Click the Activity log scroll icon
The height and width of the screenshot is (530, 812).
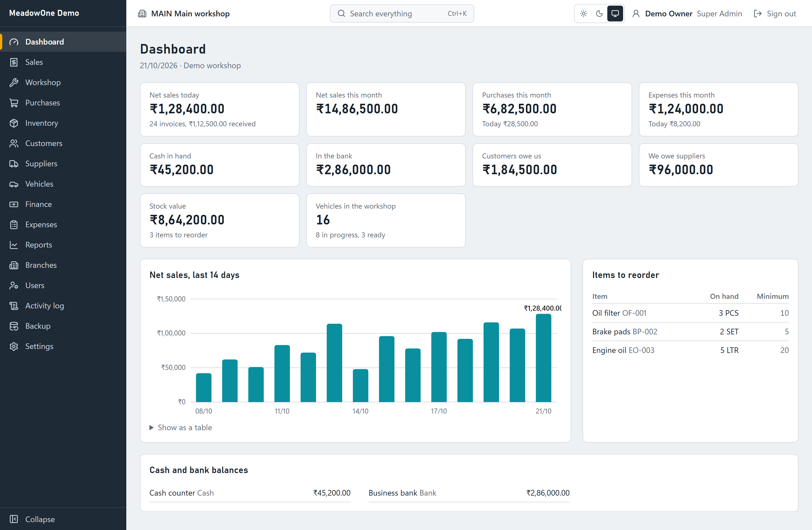tap(14, 306)
